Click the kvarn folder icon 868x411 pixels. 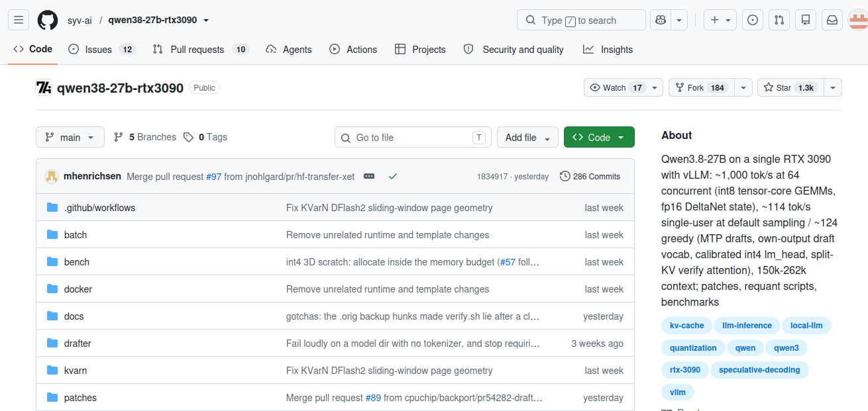pyautogui.click(x=52, y=371)
